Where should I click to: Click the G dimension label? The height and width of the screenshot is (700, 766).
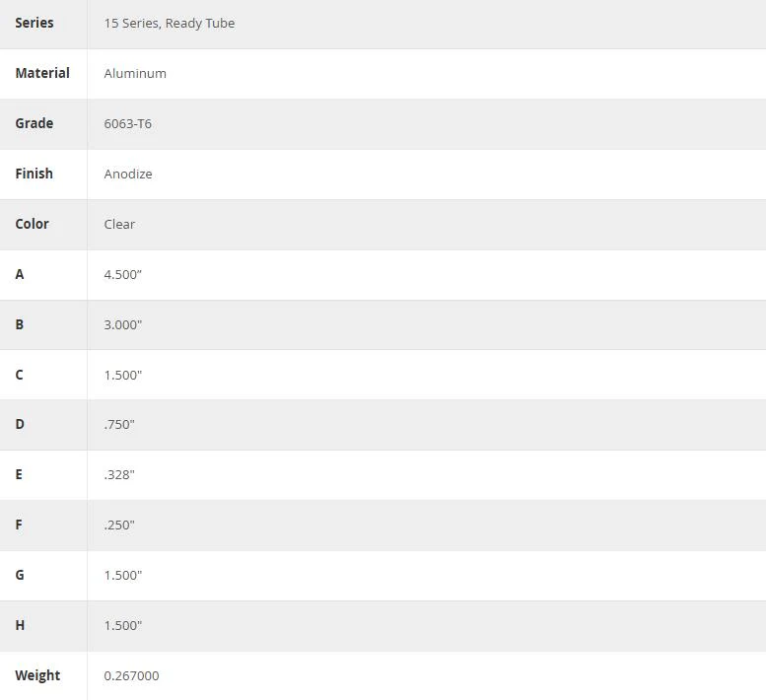point(20,575)
